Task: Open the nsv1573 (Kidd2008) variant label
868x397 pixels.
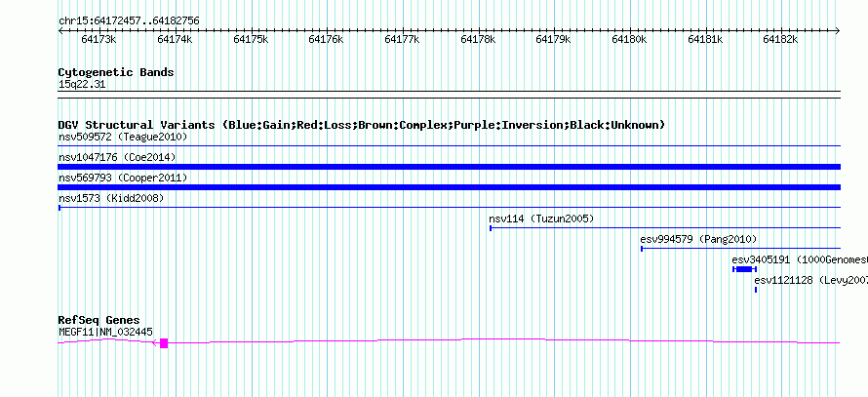Action: [111, 198]
